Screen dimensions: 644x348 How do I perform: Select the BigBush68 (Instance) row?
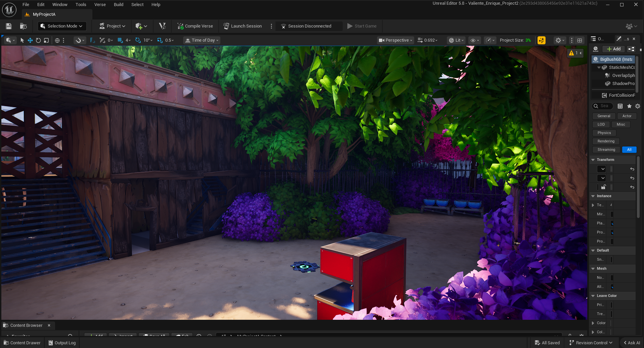(613, 59)
